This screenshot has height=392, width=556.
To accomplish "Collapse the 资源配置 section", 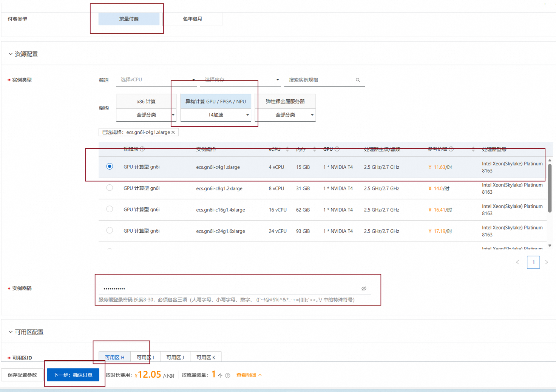I will (11, 54).
